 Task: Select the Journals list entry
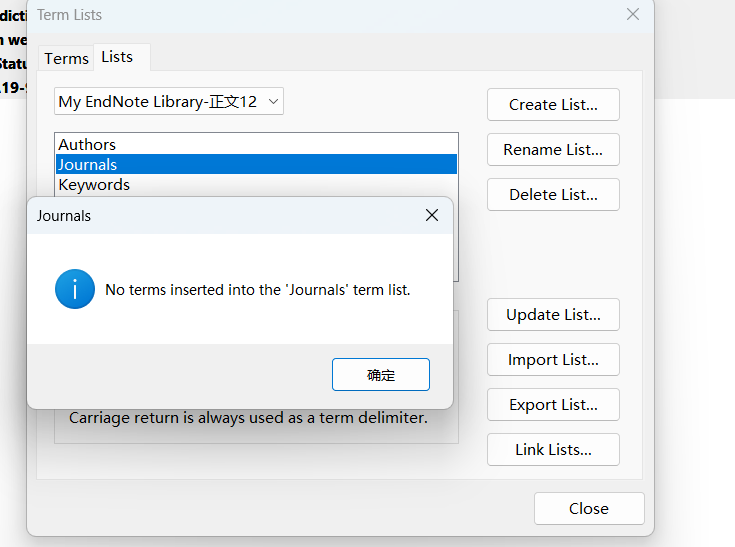point(256,165)
